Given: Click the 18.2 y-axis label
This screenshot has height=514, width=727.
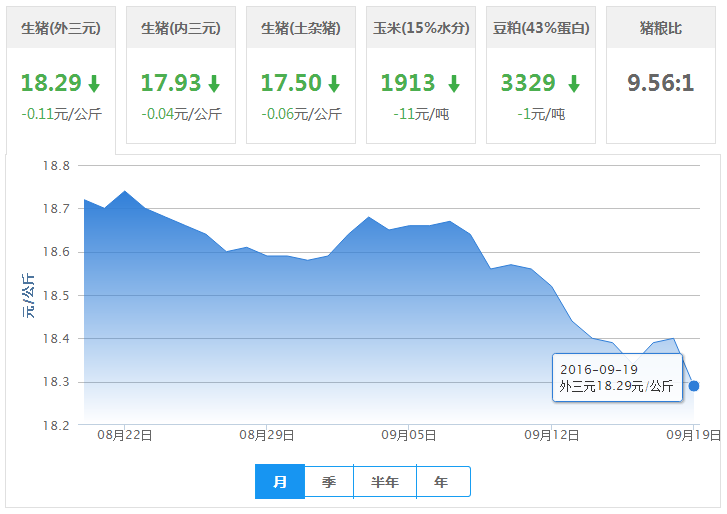Looking at the screenshot, I should [x=57, y=425].
